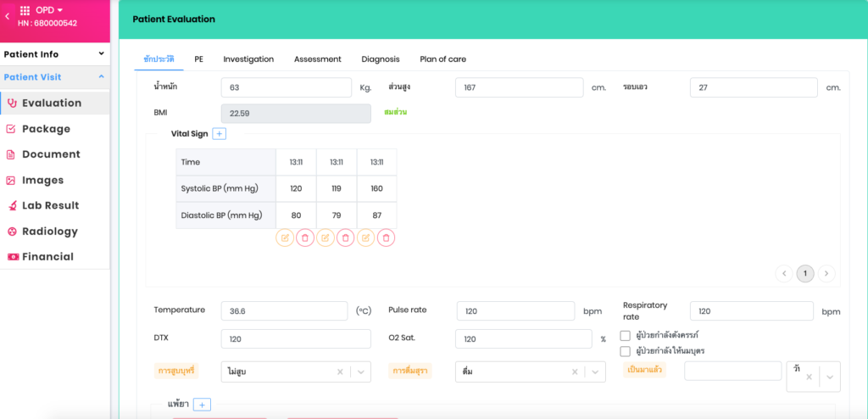Click the plus icon next to Vital Sign
The image size is (868, 419).
coord(219,134)
